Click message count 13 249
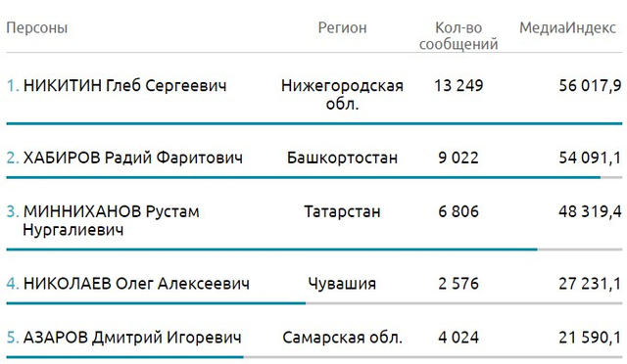This screenshot has width=627, height=364. coord(458,85)
